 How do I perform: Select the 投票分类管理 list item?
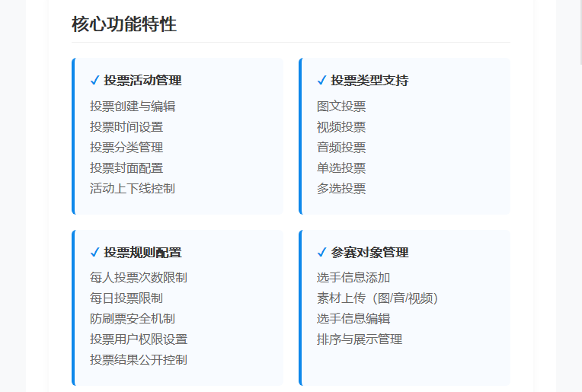[x=126, y=147]
